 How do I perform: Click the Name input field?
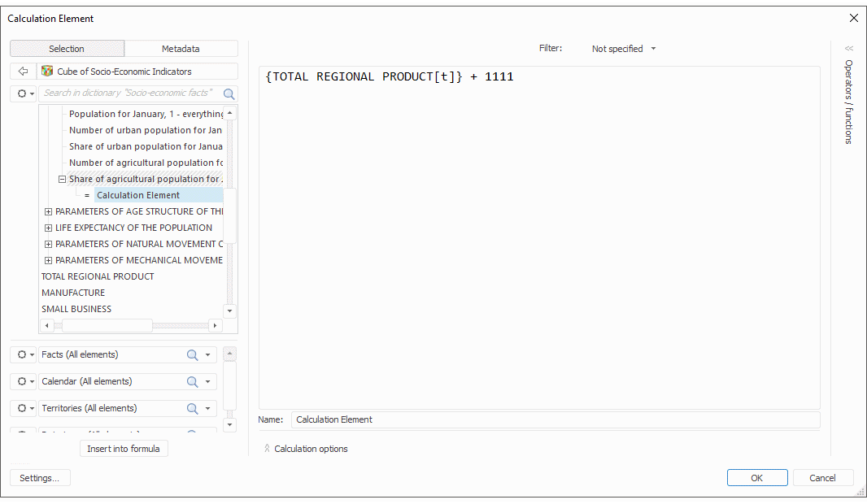point(555,419)
